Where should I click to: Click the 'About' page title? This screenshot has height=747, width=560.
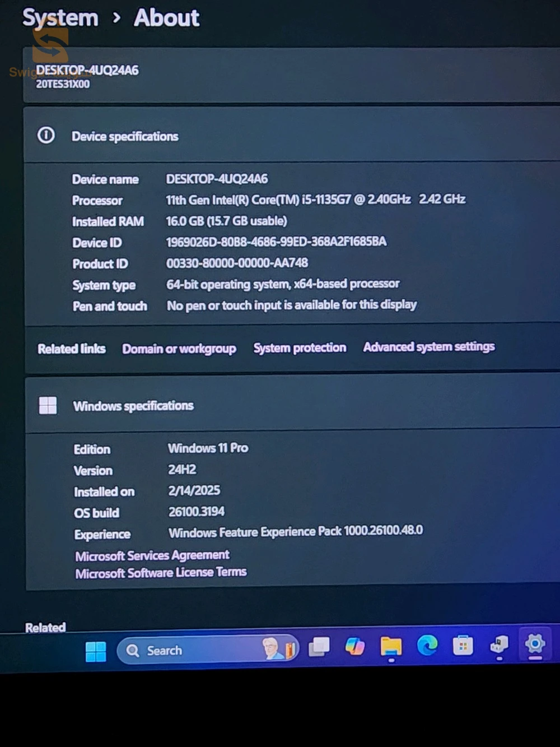click(x=166, y=18)
